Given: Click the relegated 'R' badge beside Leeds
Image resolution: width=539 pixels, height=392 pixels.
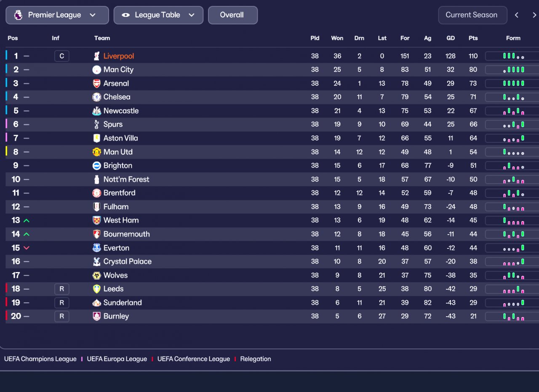Looking at the screenshot, I should point(61,289).
